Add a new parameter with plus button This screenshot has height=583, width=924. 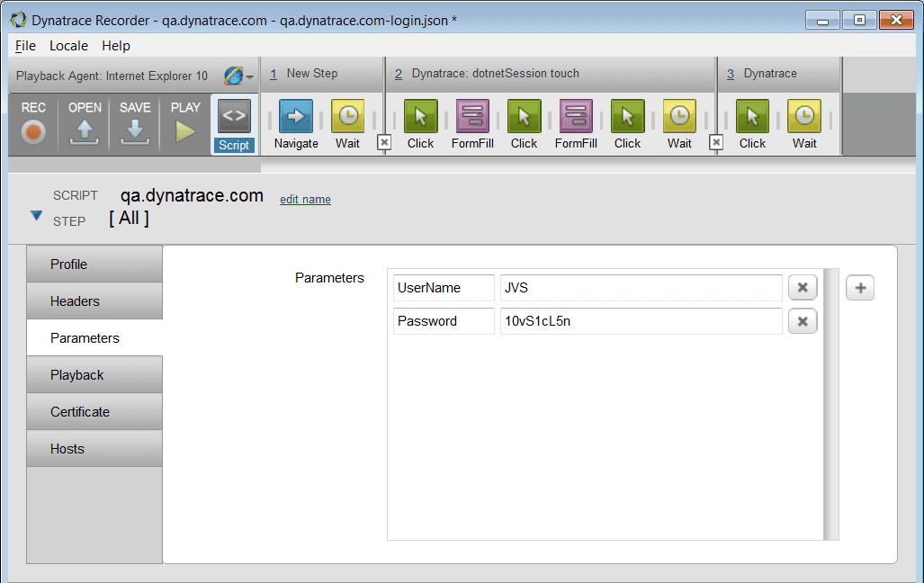(860, 288)
